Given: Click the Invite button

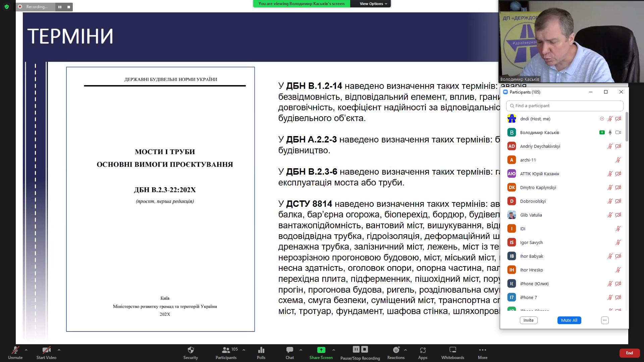Looking at the screenshot, I should pyautogui.click(x=528, y=320).
